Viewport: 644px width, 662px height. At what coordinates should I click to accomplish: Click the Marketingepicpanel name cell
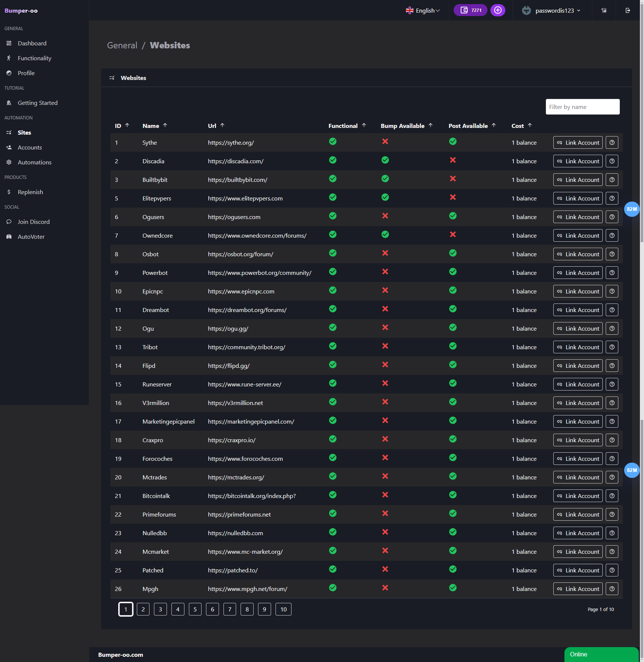pyautogui.click(x=168, y=421)
